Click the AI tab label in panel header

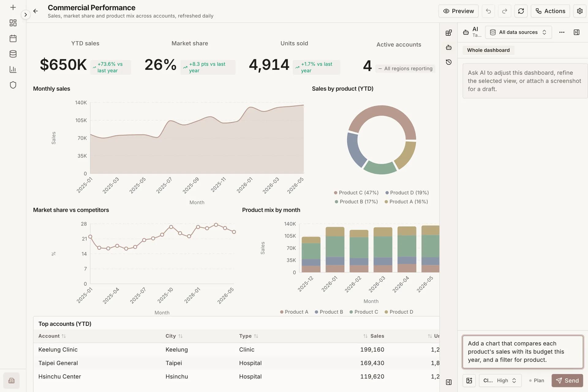(475, 29)
